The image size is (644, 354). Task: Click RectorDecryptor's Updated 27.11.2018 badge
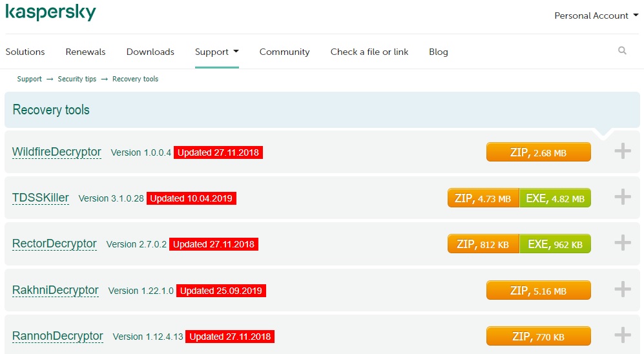coord(214,244)
